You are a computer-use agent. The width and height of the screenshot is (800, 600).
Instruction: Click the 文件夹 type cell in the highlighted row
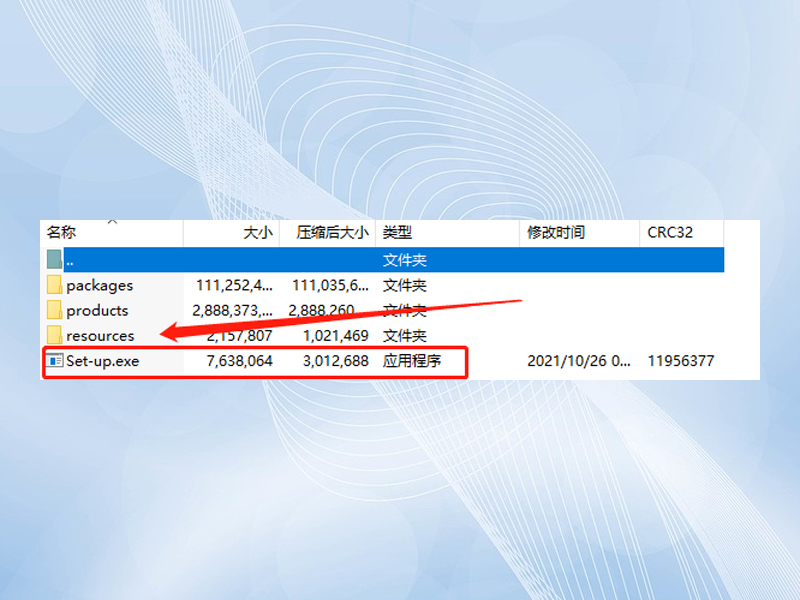point(405,260)
